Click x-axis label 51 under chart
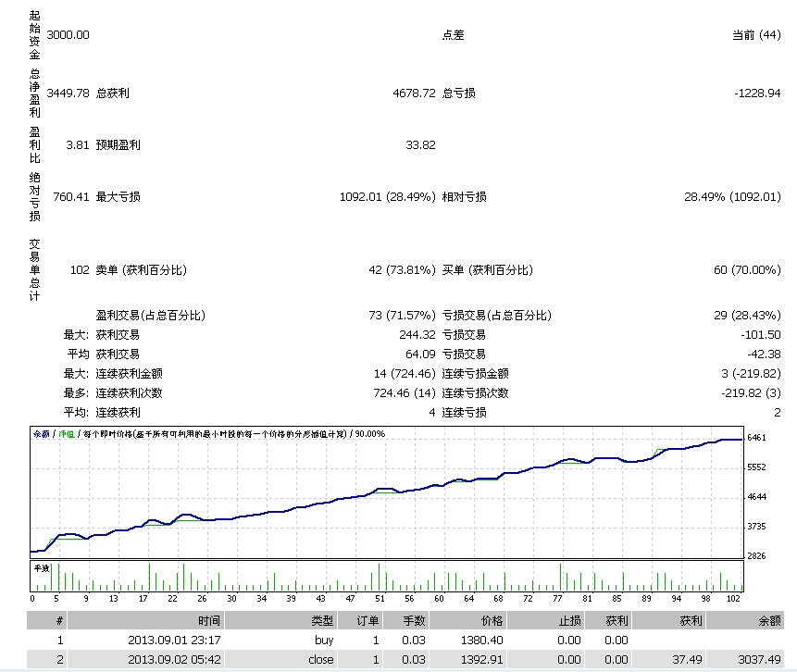Viewport: 797px width, 672px height. coord(380,599)
